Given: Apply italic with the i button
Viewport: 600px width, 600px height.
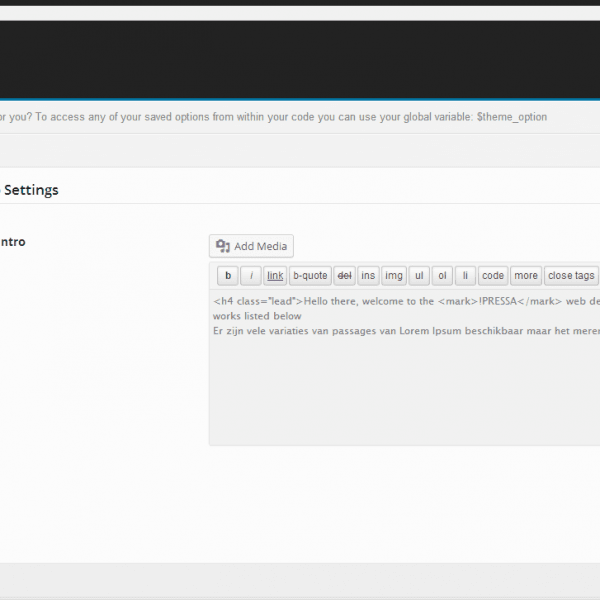Looking at the screenshot, I should click(251, 276).
